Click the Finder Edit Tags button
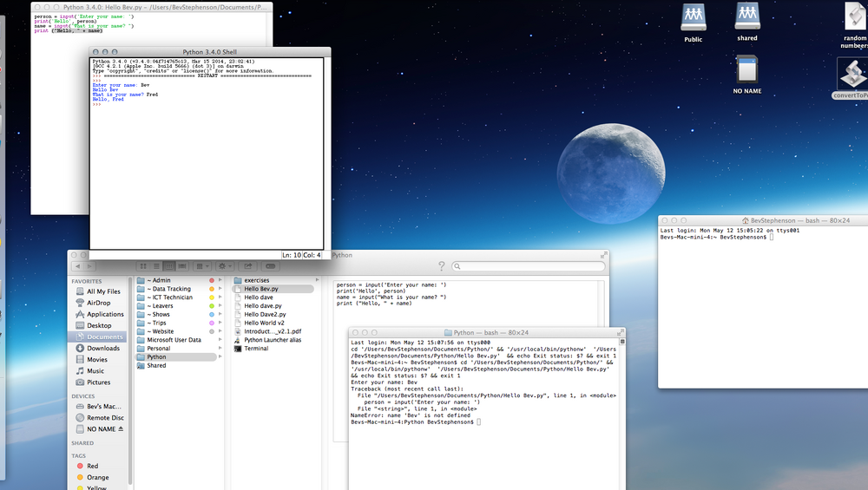 [x=270, y=266]
